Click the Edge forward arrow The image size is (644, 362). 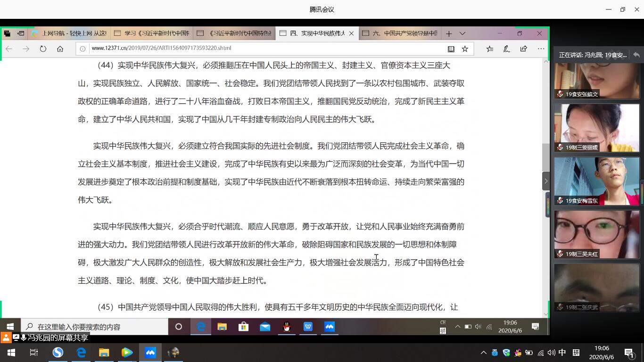click(26, 49)
